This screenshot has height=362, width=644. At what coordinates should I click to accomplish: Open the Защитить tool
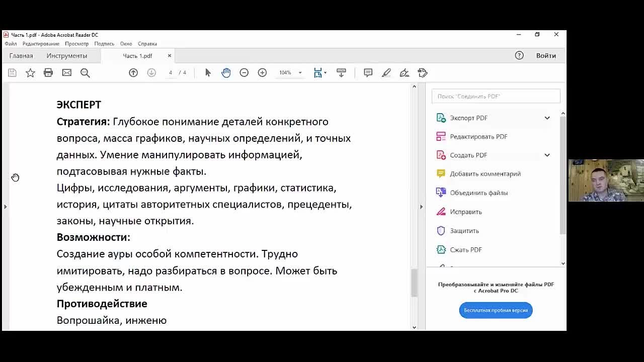(x=464, y=231)
